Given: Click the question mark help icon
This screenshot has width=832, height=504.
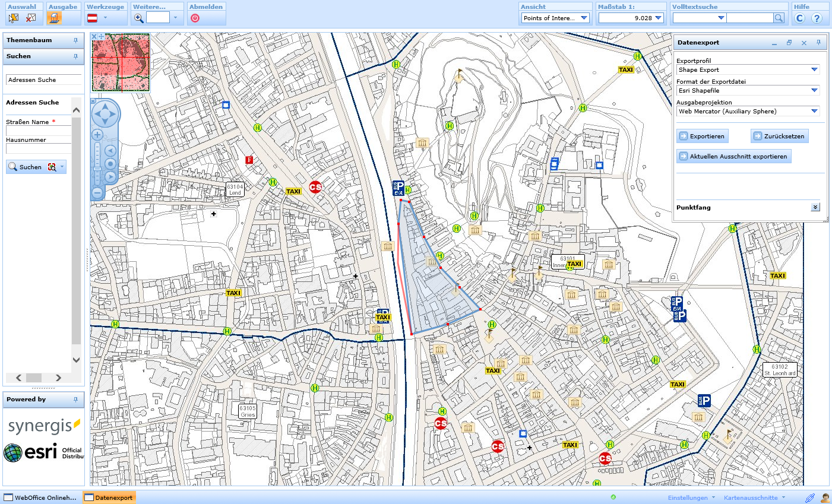Looking at the screenshot, I should 817,18.
